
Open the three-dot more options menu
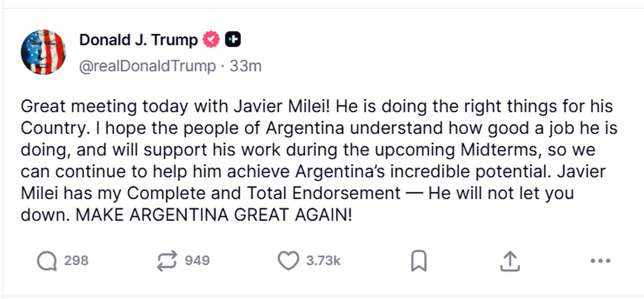tap(600, 261)
